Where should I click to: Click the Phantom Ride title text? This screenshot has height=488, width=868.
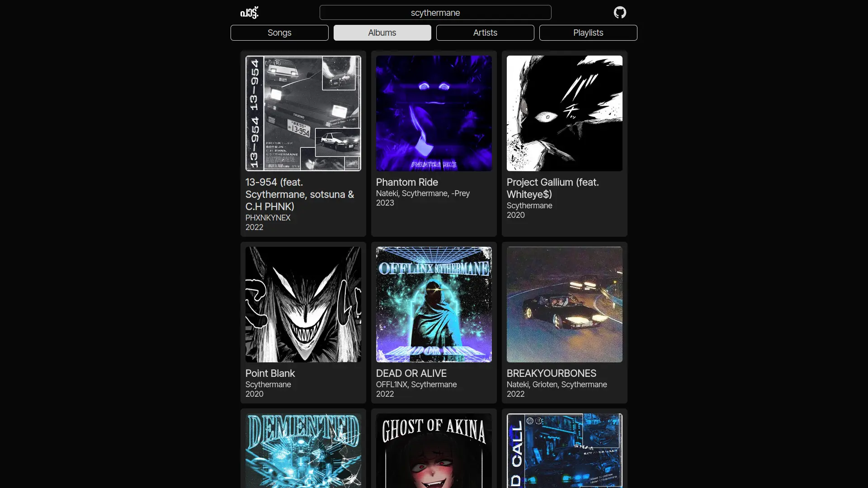click(407, 182)
